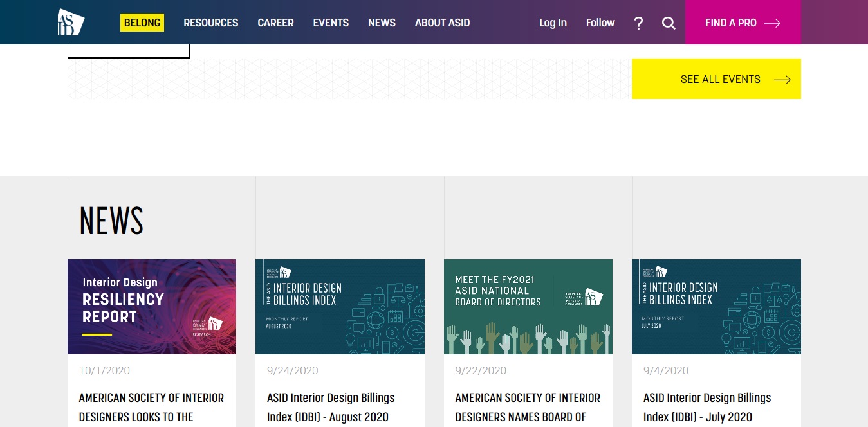The image size is (868, 427).
Task: Open the 'AMERICAN SOCIETY OF INTERIOR DESIGNERS LOOKS TO THE' headline
Action: (x=151, y=408)
